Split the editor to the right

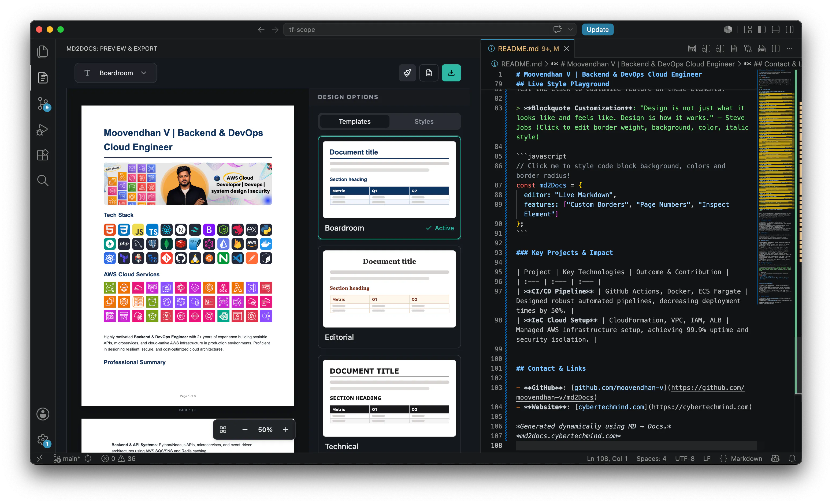pos(776,48)
